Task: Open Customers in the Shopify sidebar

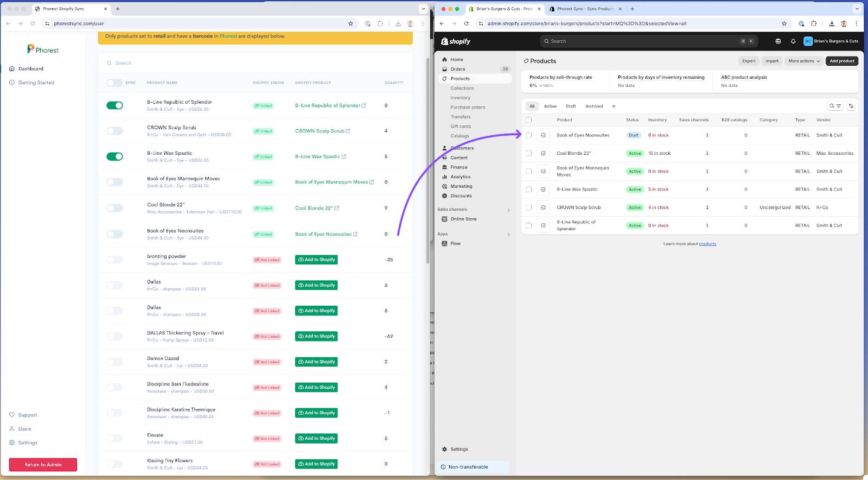Action: tap(462, 148)
